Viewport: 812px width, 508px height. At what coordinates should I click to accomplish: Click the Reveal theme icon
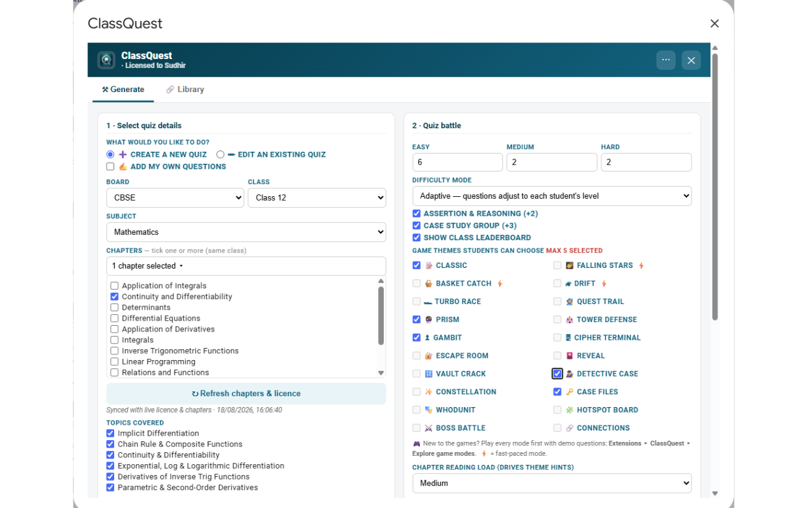tap(570, 356)
